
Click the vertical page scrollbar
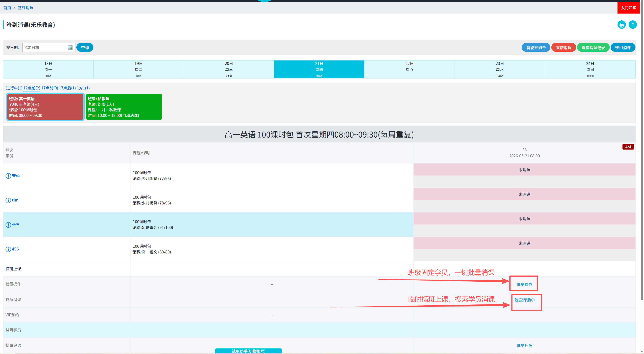point(642,150)
